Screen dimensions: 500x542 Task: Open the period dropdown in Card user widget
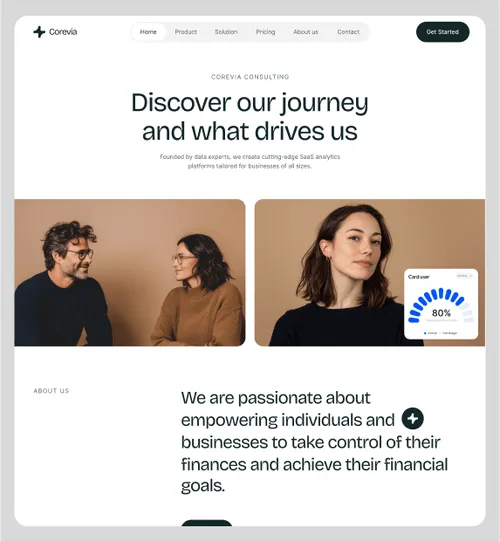[464, 276]
